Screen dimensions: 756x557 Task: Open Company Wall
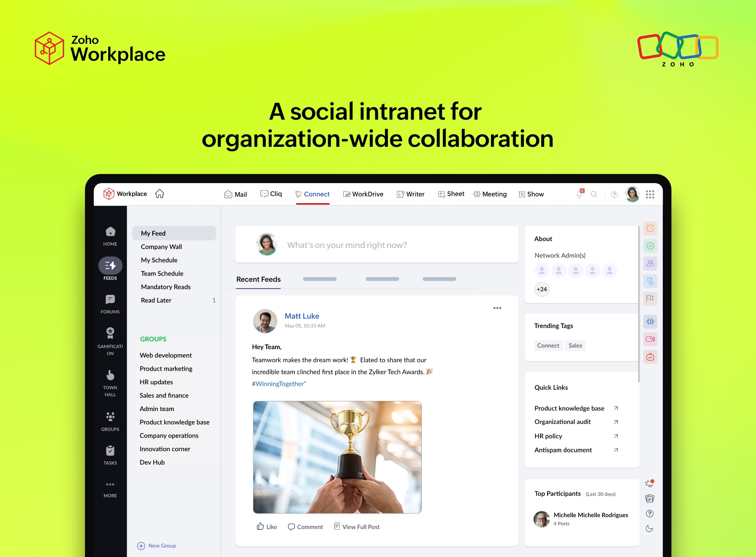(x=161, y=246)
